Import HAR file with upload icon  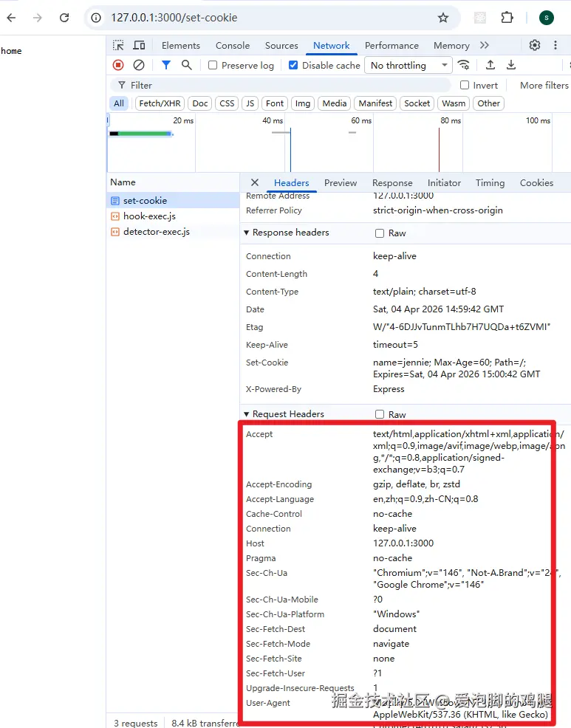490,65
